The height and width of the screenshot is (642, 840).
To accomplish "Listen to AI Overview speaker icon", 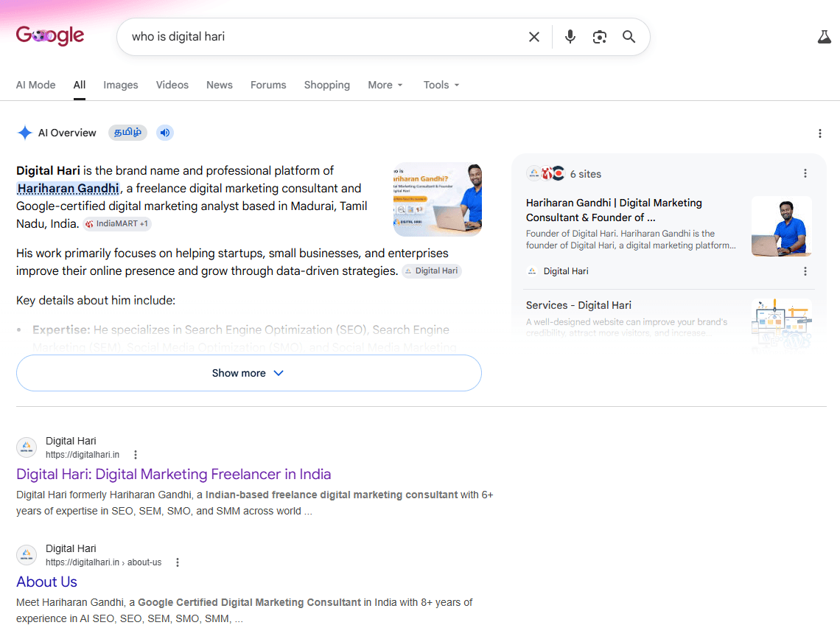I will pos(165,133).
